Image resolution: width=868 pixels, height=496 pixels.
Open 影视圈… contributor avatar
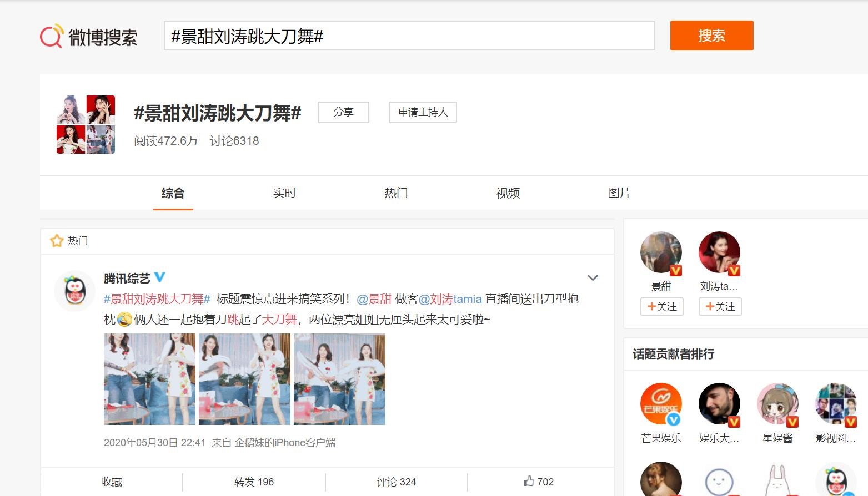pos(836,404)
